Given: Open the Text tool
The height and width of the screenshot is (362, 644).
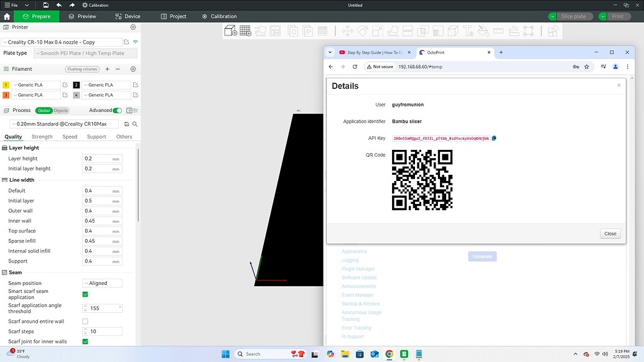Looking at the screenshot, I should pyautogui.click(x=469, y=30).
